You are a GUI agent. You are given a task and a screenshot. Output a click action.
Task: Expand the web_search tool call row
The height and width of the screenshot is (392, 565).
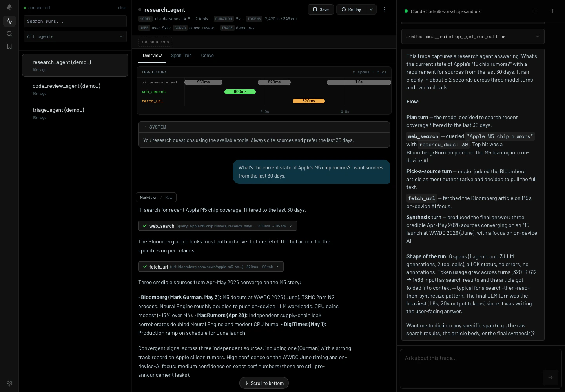(x=217, y=226)
